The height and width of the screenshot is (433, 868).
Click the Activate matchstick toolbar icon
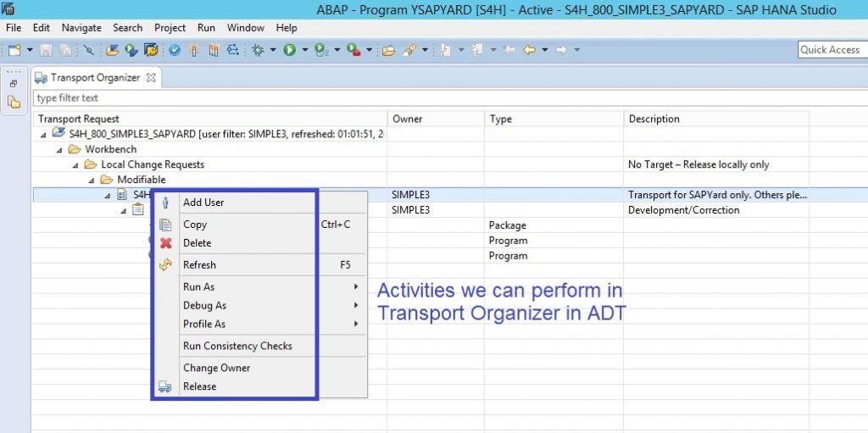tap(193, 50)
